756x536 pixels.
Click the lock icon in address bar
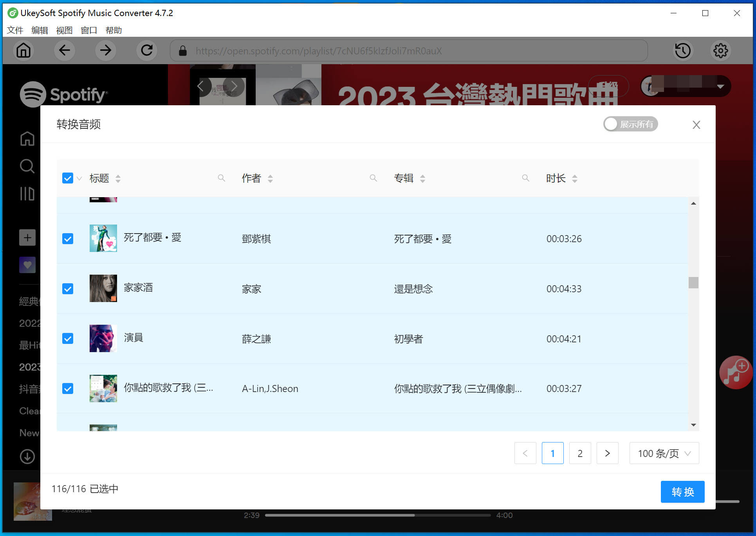[x=182, y=51]
